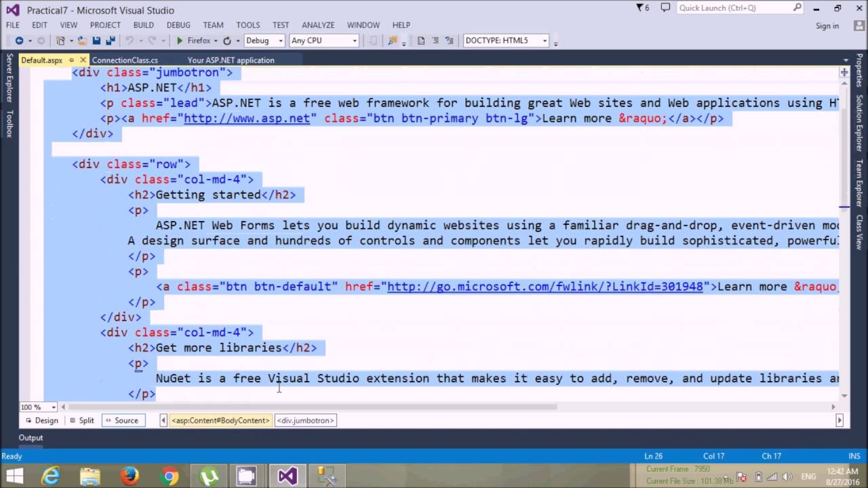Pin the Default.aspx tab with the pin icon
The width and height of the screenshot is (868, 488).
point(71,60)
